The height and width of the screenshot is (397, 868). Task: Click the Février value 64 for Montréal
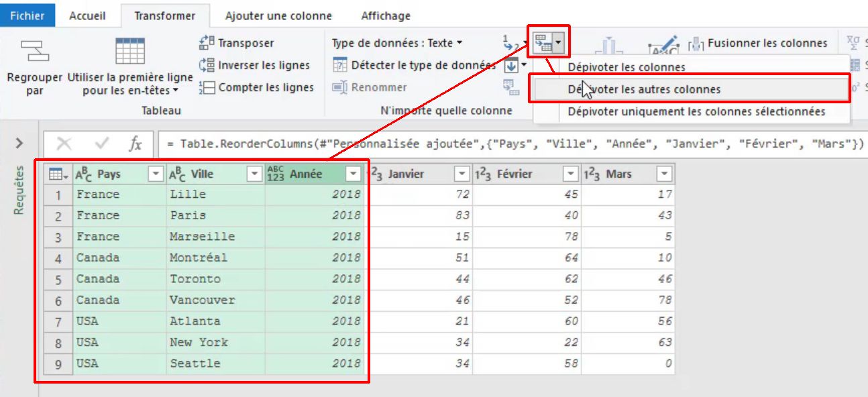pyautogui.click(x=527, y=258)
